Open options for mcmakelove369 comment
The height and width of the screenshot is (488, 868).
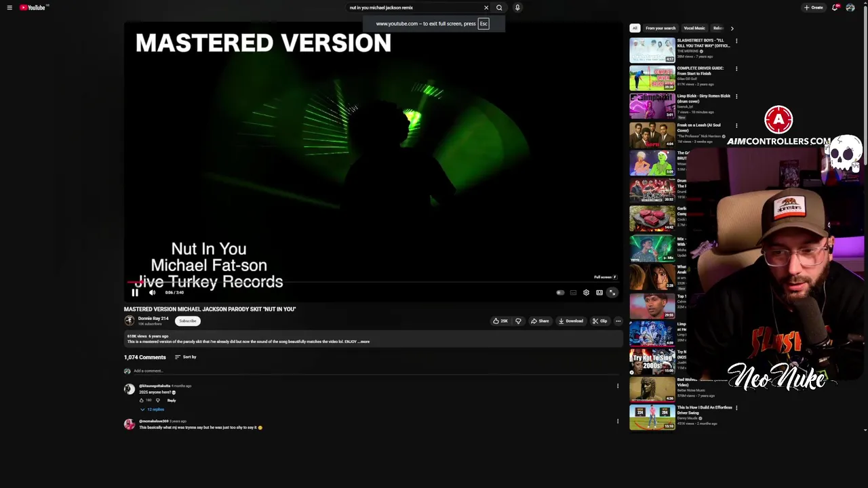pyautogui.click(x=618, y=422)
